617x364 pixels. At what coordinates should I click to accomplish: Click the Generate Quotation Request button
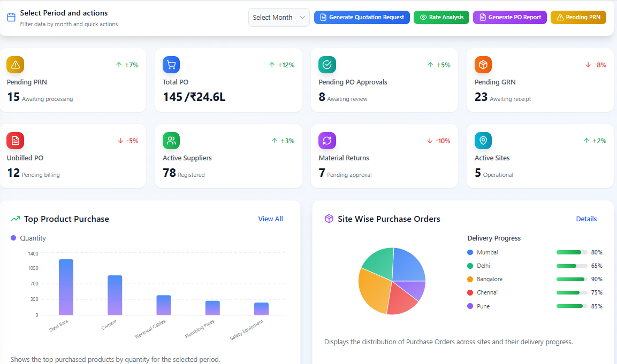coord(362,17)
